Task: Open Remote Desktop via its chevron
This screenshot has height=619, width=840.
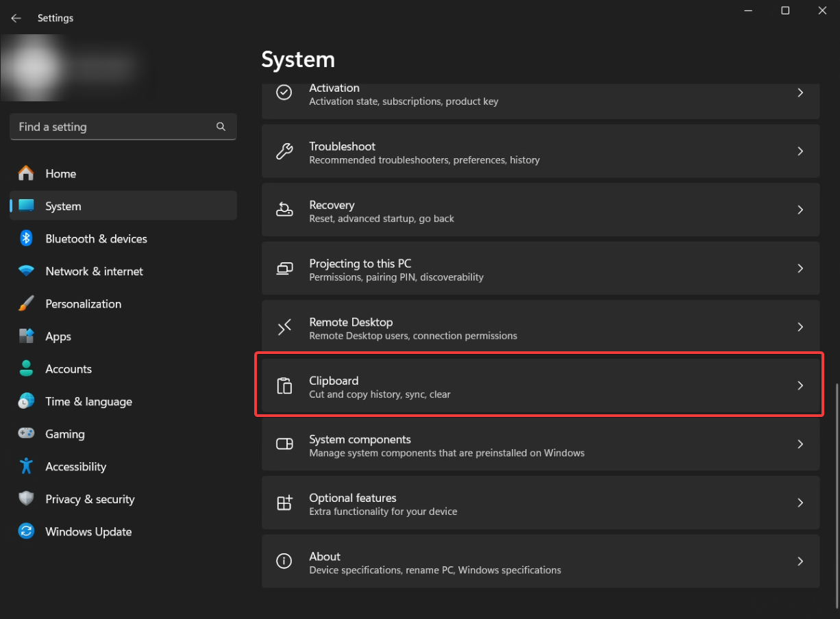Action: (800, 327)
